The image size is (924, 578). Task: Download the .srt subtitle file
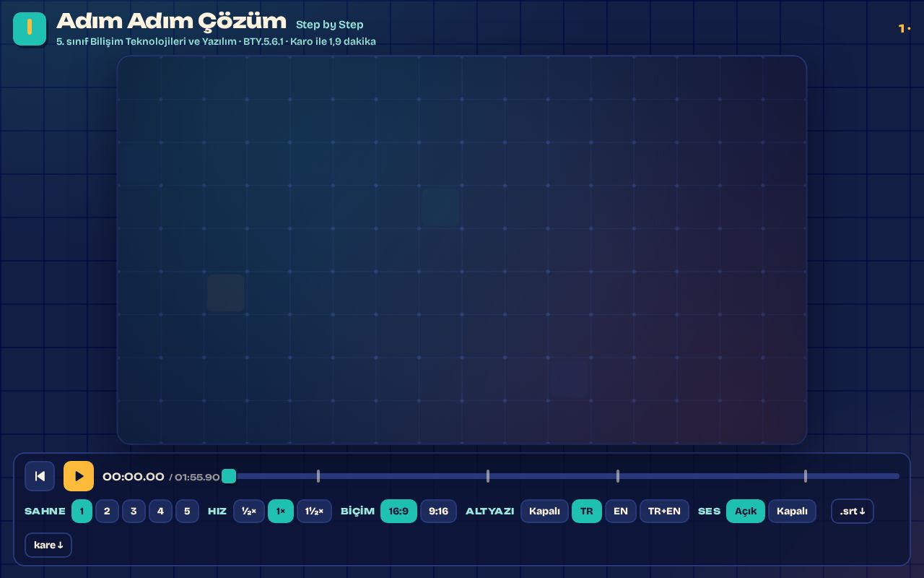[853, 511]
